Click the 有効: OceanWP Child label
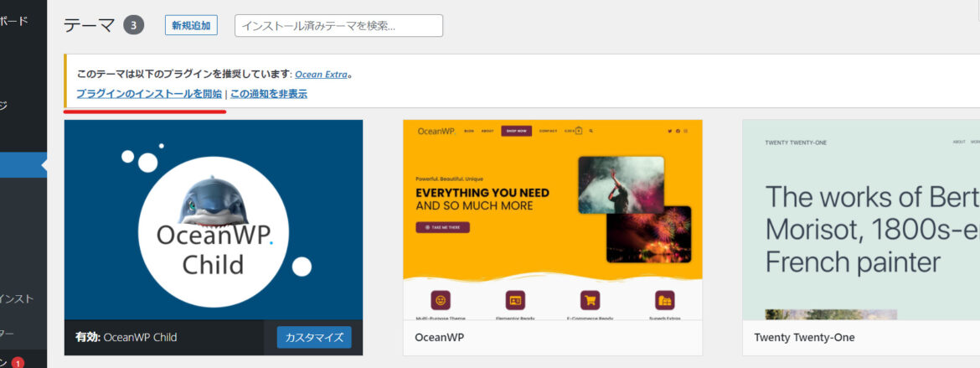The height and width of the screenshot is (368, 980). [x=126, y=337]
